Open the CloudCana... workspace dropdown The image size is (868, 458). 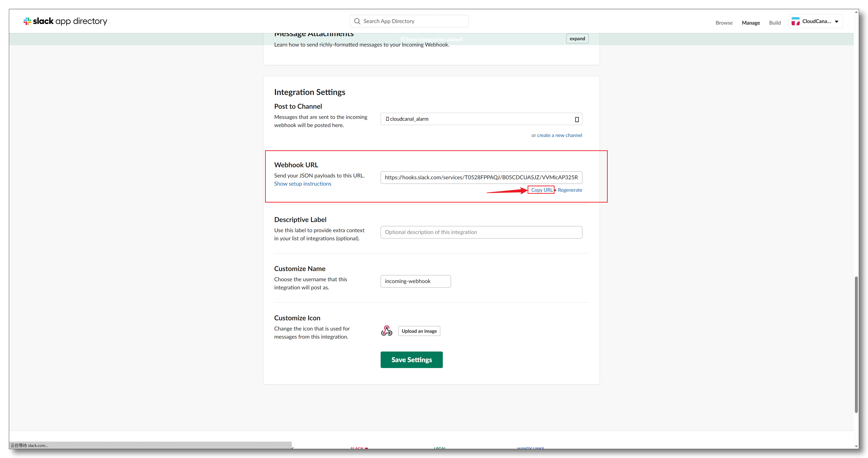point(836,21)
